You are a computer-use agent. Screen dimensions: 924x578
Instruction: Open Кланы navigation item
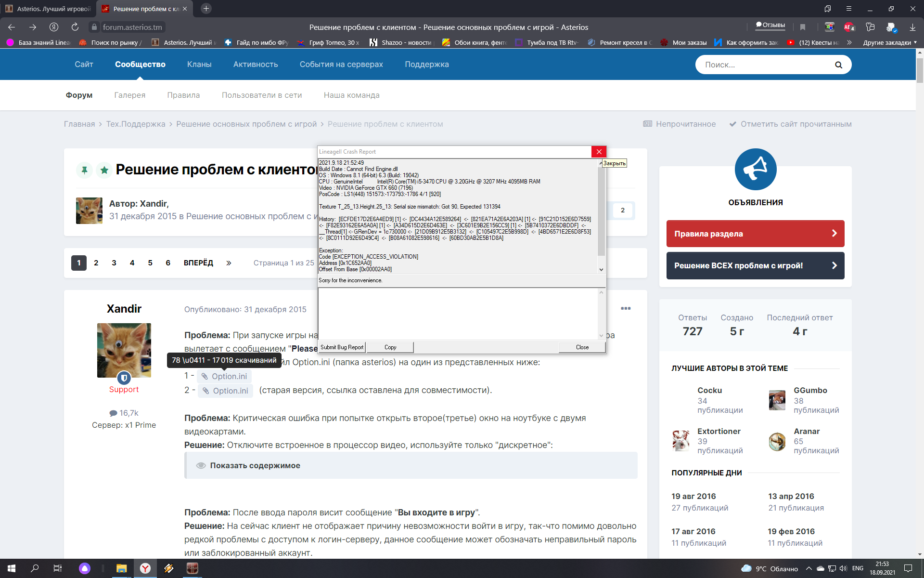[x=199, y=65]
